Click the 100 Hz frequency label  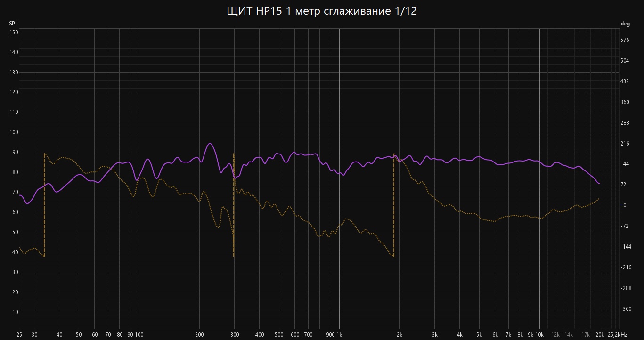[x=139, y=335]
